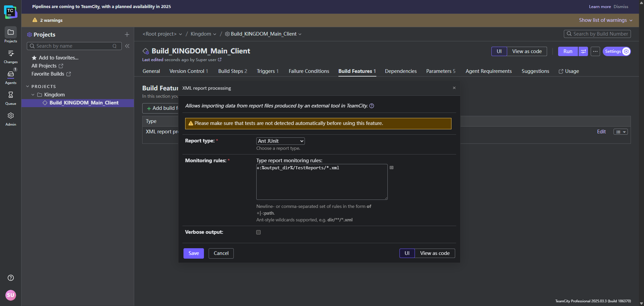Switch to the Dependencies tab

[x=401, y=71]
